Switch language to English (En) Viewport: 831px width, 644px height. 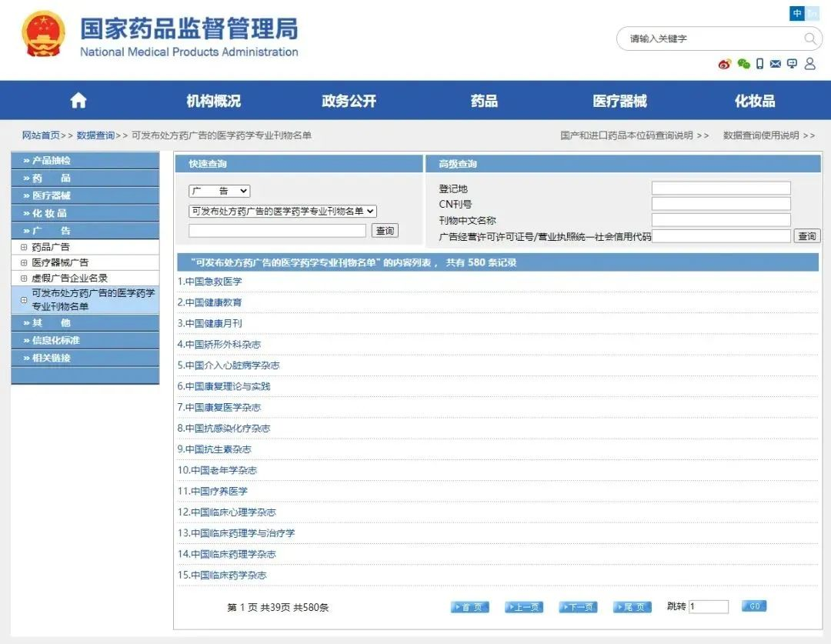[x=812, y=13]
